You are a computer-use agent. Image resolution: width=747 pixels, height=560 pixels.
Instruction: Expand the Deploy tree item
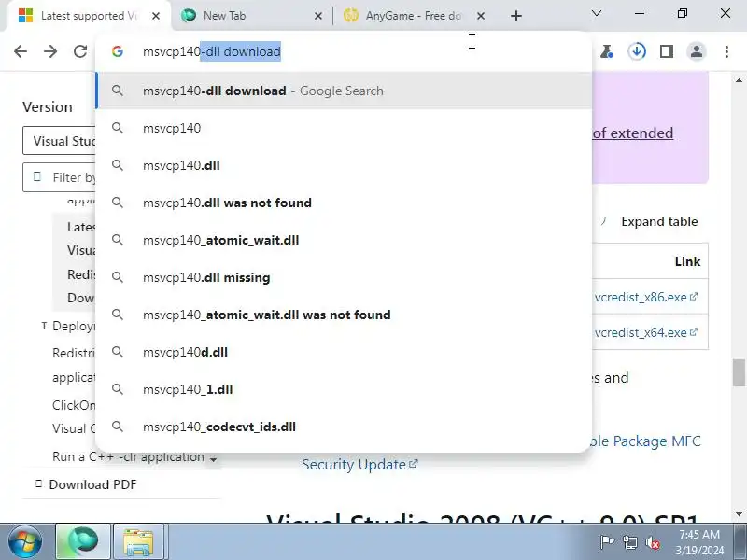(44, 326)
